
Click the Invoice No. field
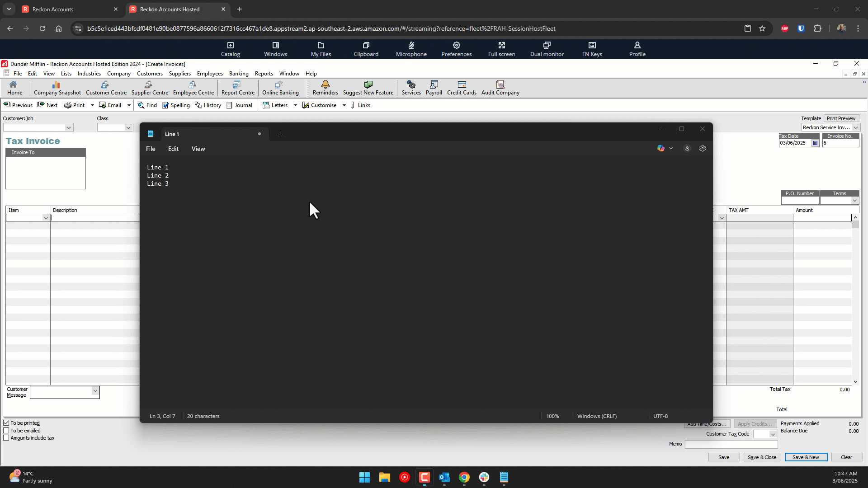840,143
